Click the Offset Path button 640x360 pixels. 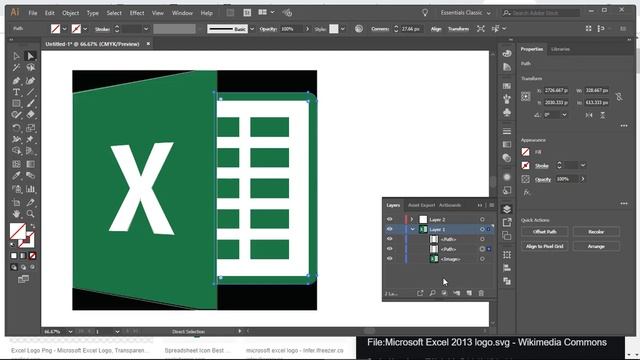pyautogui.click(x=544, y=232)
